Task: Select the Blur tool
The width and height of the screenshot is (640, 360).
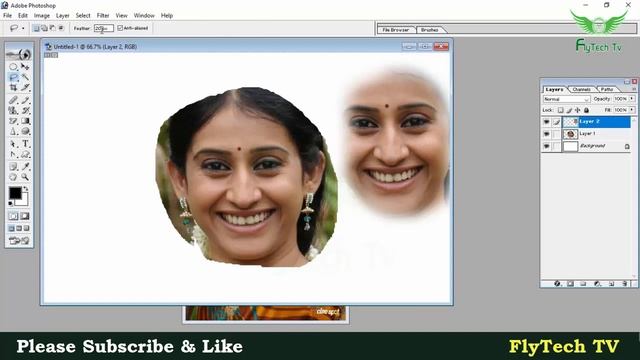Action: (x=13, y=131)
